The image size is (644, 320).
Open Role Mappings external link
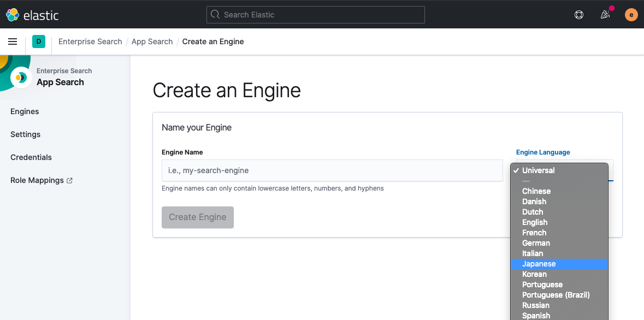41,180
